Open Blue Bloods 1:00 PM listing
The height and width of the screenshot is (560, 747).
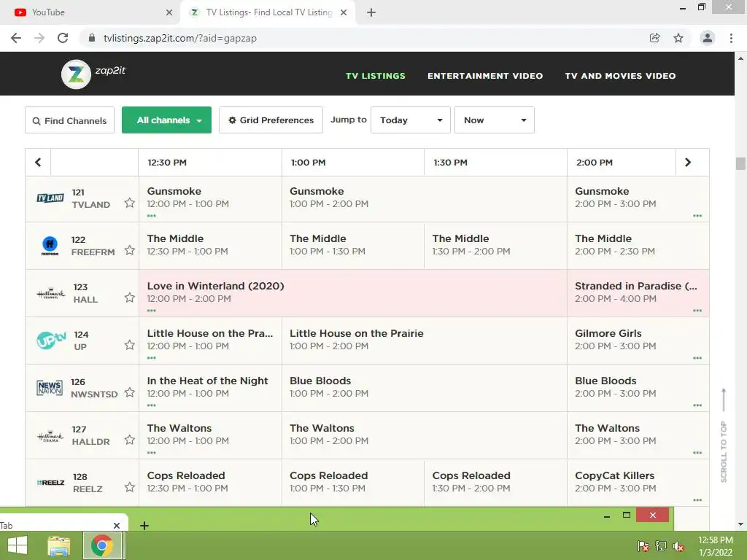click(x=424, y=388)
